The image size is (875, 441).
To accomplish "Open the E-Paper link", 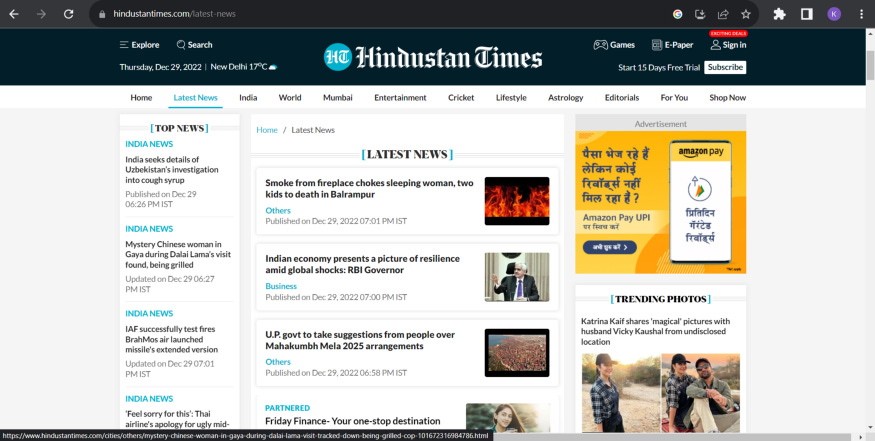I will [672, 45].
